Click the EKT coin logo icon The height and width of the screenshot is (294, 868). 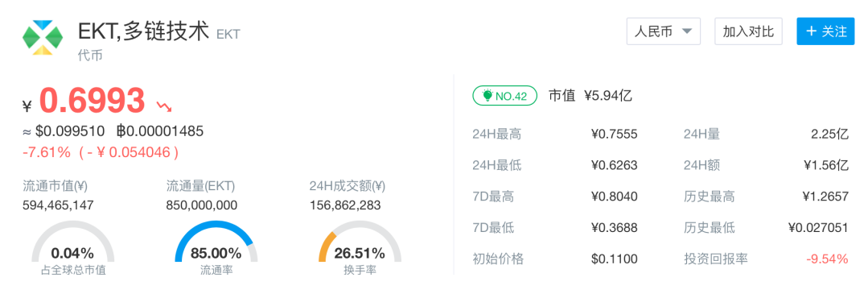point(43,38)
